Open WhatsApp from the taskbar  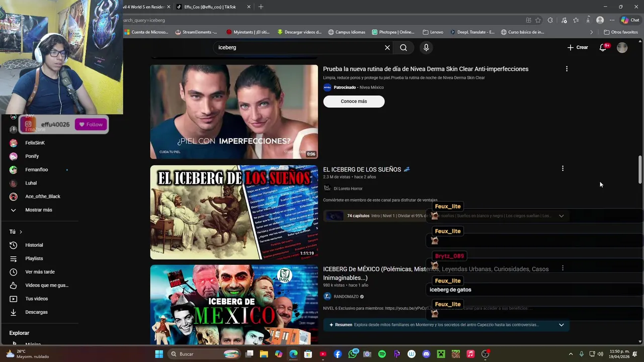tap(353, 354)
